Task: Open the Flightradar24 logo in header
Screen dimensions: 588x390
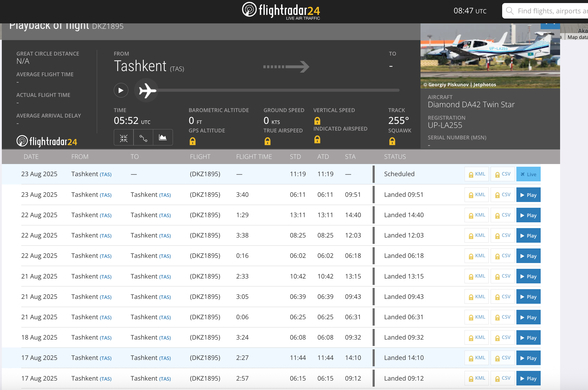Action: pos(281,11)
